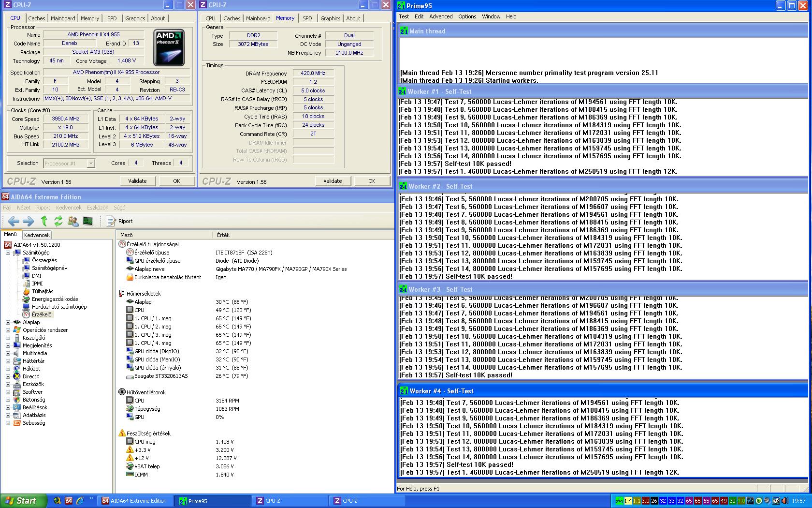Click Validate in the right CPU-Z window
The height and width of the screenshot is (508, 812).
click(x=333, y=181)
